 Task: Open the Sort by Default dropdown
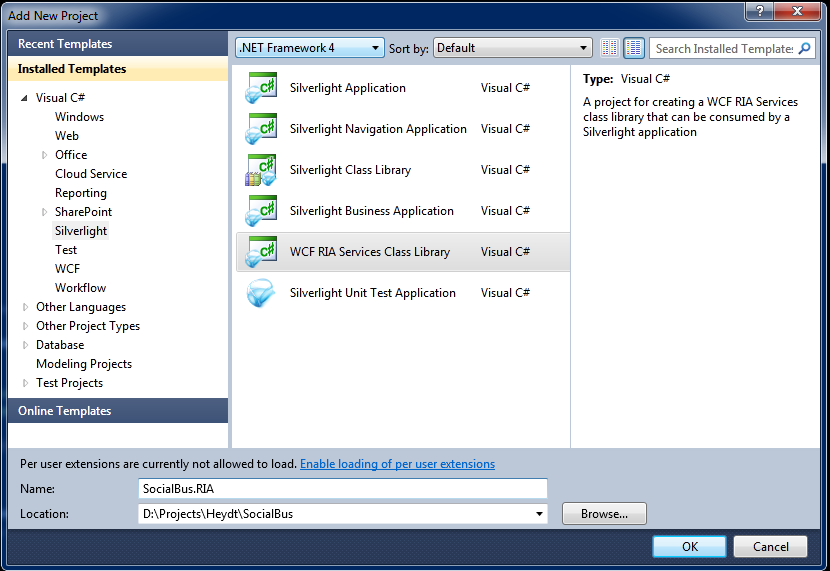512,48
